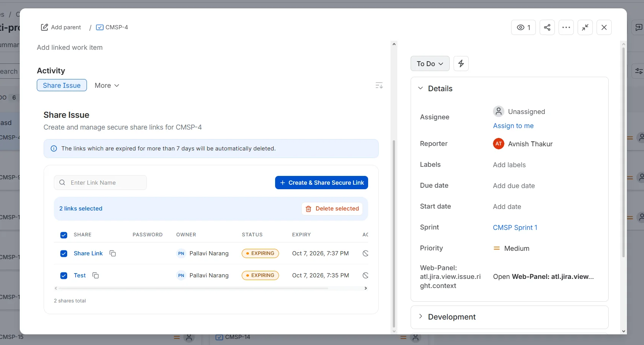
Task: Open the more actions ellipsis menu
Action: (x=566, y=27)
